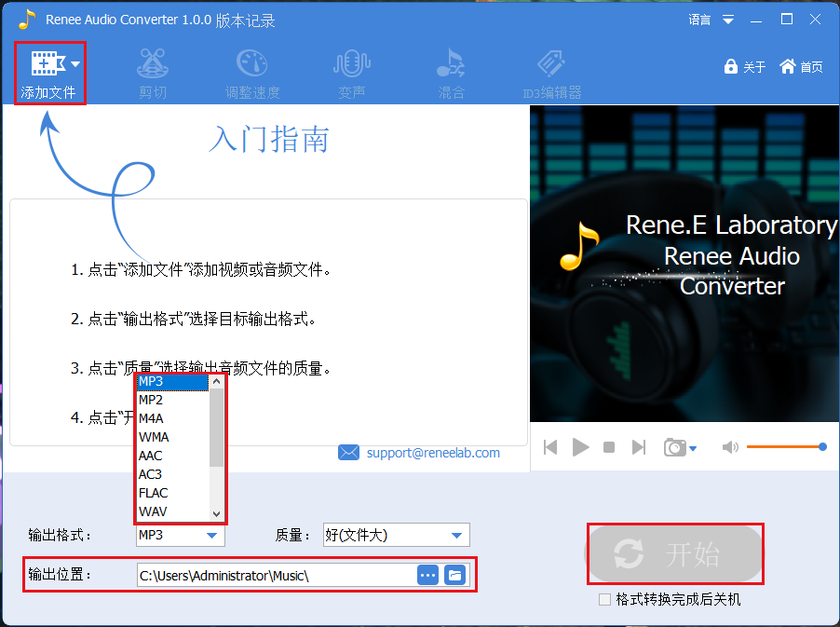Play the audio preview

580,447
